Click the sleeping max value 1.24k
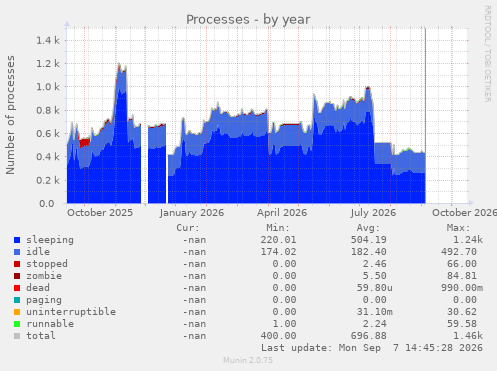 (x=468, y=240)
